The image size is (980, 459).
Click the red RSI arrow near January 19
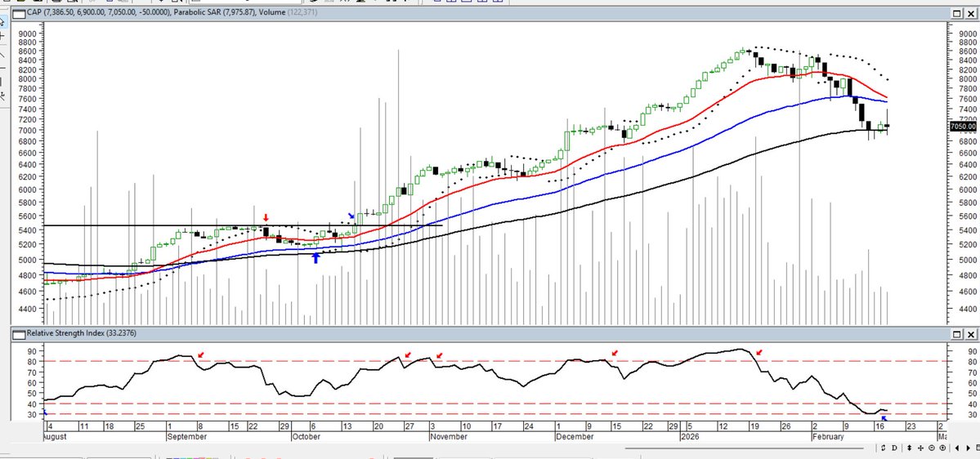click(759, 353)
